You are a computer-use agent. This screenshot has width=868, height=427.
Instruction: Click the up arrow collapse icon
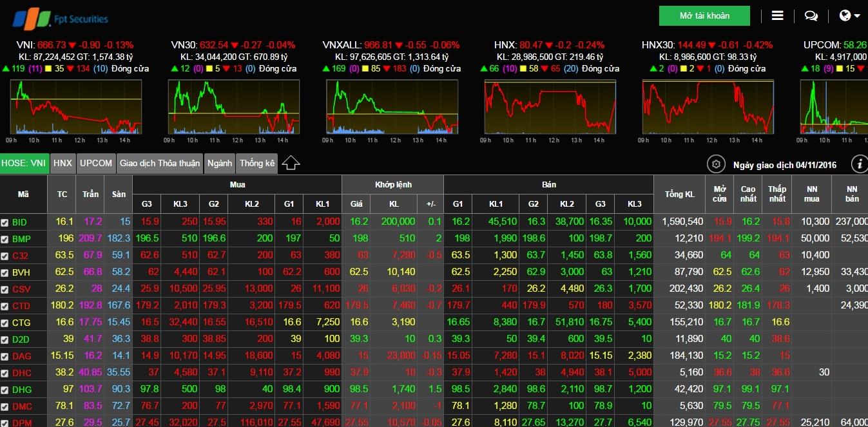point(291,164)
